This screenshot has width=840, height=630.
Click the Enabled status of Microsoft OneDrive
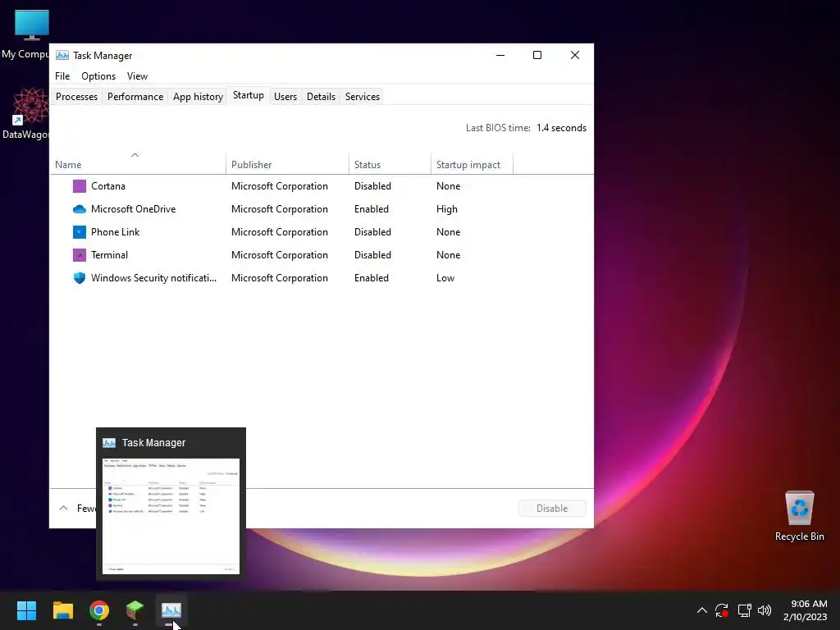pyautogui.click(x=372, y=209)
